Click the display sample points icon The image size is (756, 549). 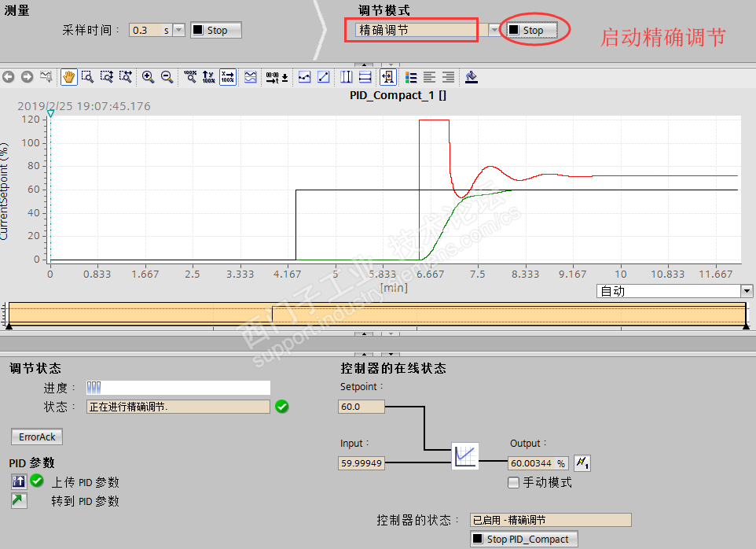[304, 77]
